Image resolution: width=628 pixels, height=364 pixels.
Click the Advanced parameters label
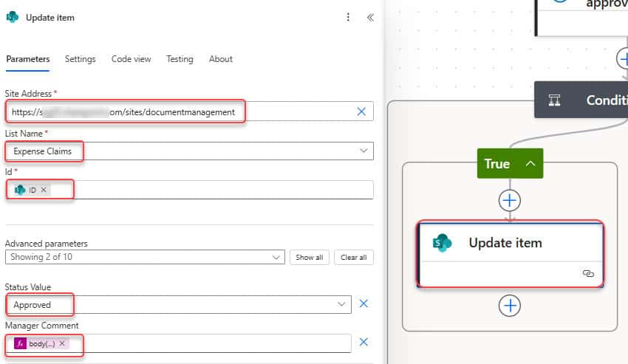coord(46,244)
